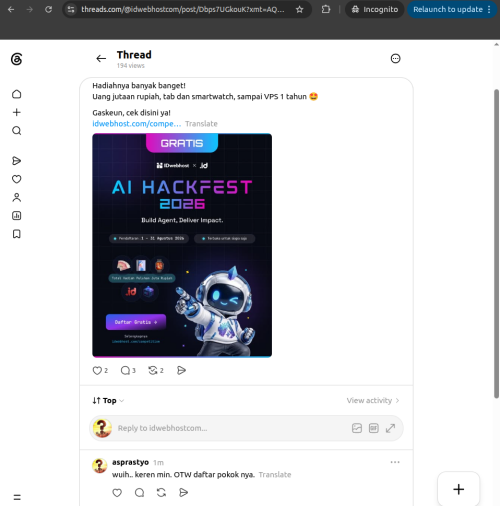Click the 194 views text
Viewport: 500px width, 506px height.
pyautogui.click(x=131, y=66)
